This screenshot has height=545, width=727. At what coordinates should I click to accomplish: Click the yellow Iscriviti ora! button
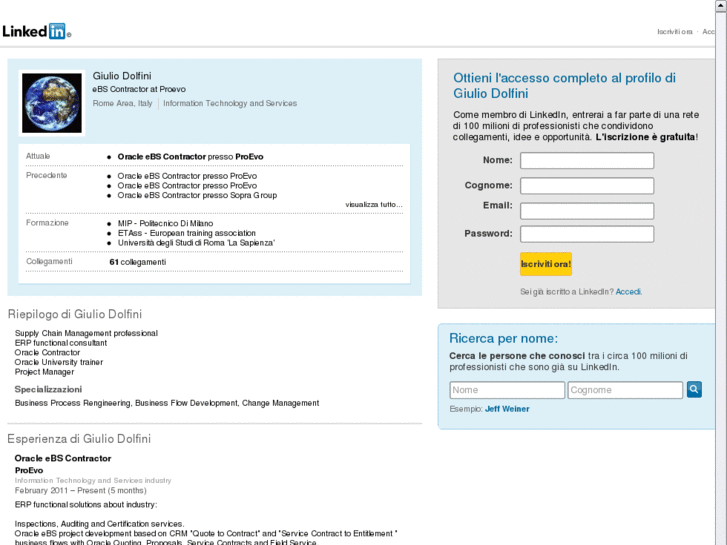(x=546, y=264)
